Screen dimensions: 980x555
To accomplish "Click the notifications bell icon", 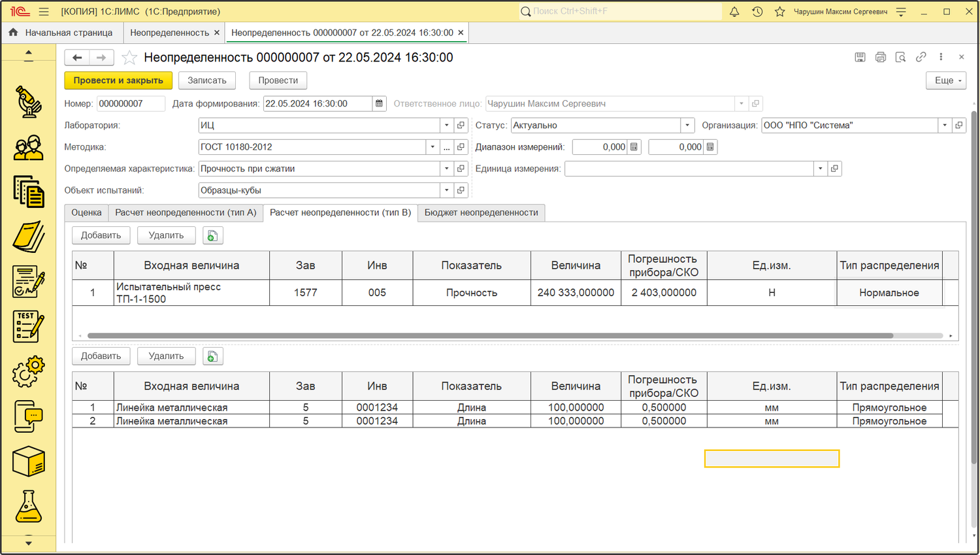I will [x=734, y=12].
